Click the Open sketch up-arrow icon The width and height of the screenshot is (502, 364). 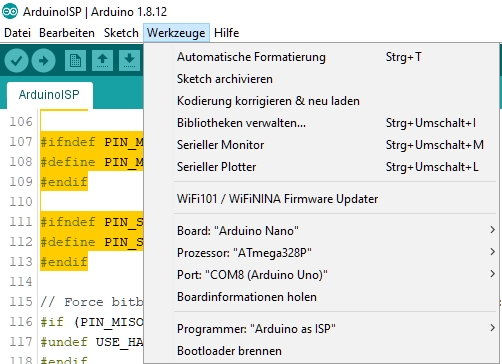tap(102, 61)
